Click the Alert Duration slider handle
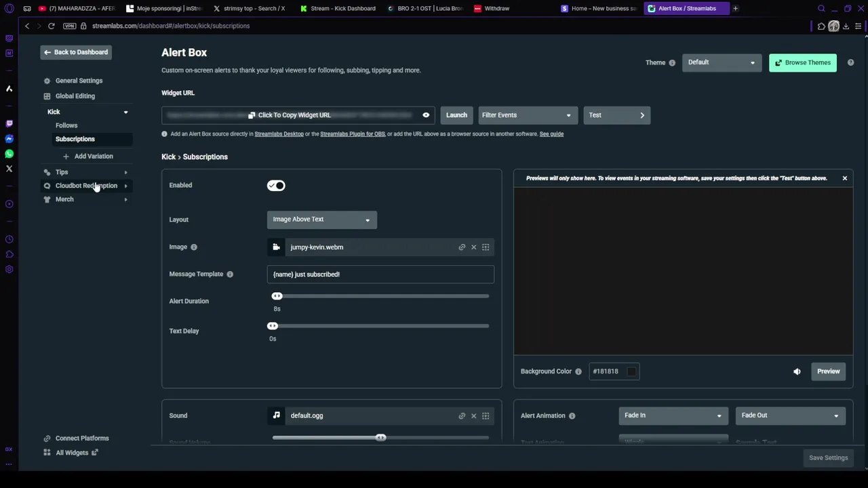This screenshot has height=488, width=868. coord(277,296)
